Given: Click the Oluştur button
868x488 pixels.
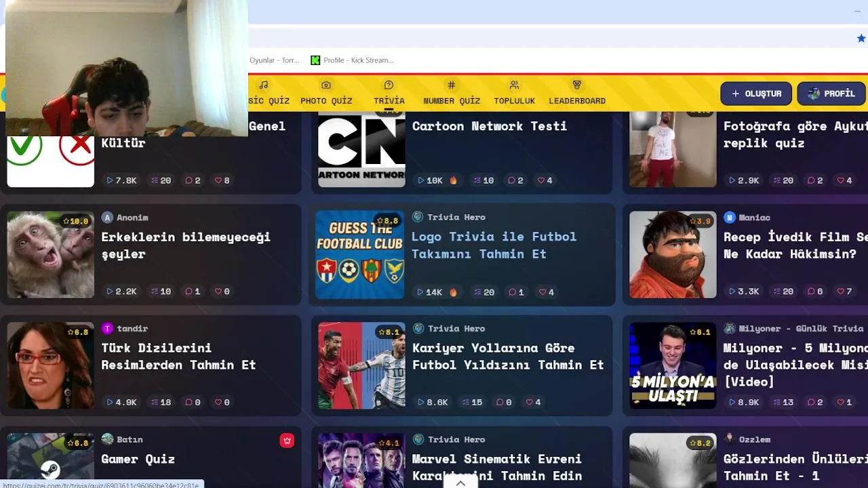Looking at the screenshot, I should click(756, 94).
